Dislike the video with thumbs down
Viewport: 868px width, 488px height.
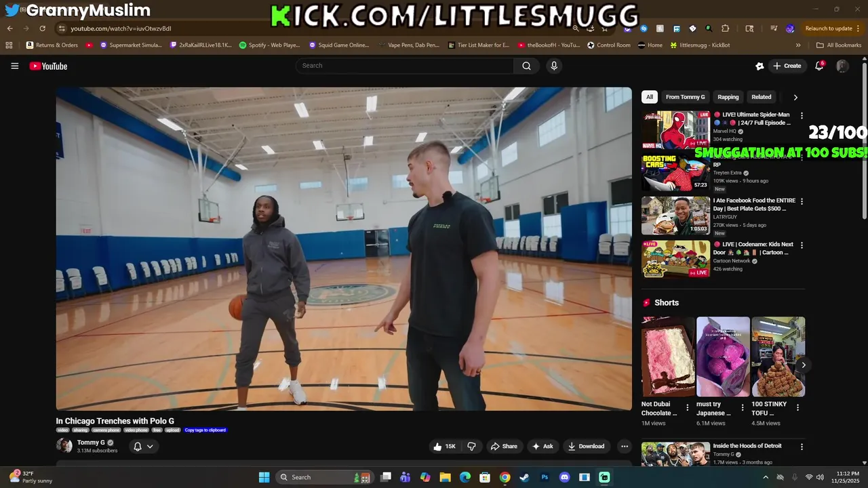click(471, 446)
